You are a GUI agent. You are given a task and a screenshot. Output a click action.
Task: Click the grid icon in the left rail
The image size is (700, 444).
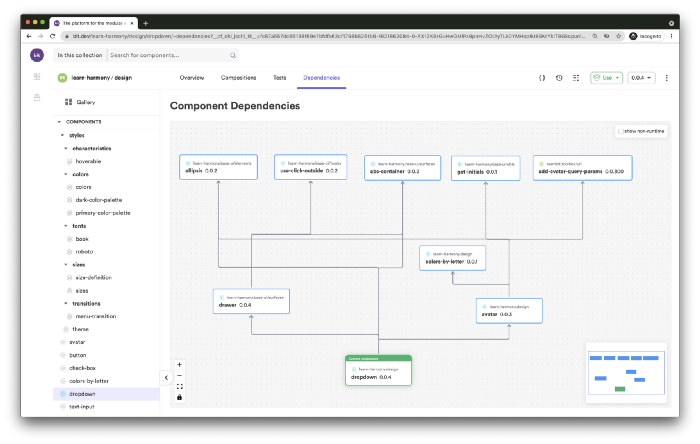[37, 76]
